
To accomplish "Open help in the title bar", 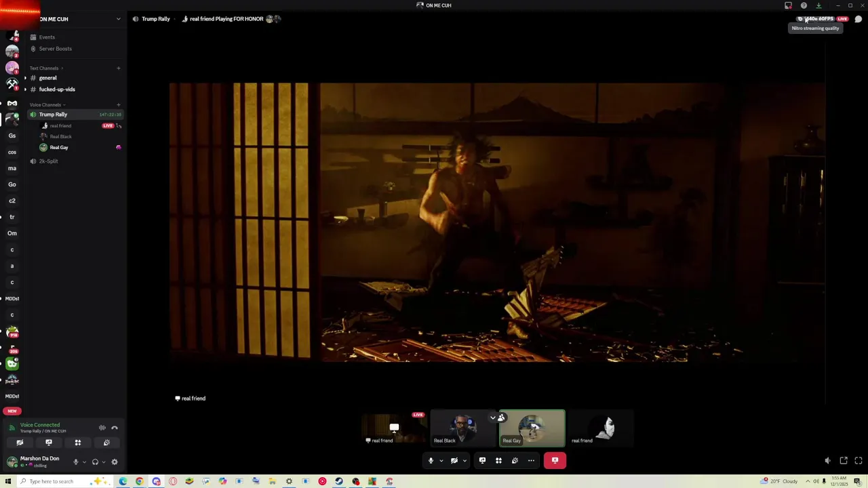I will coord(804,5).
